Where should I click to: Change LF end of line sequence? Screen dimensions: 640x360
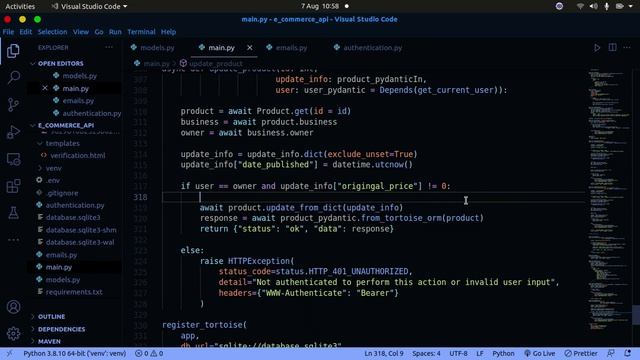[480, 353]
